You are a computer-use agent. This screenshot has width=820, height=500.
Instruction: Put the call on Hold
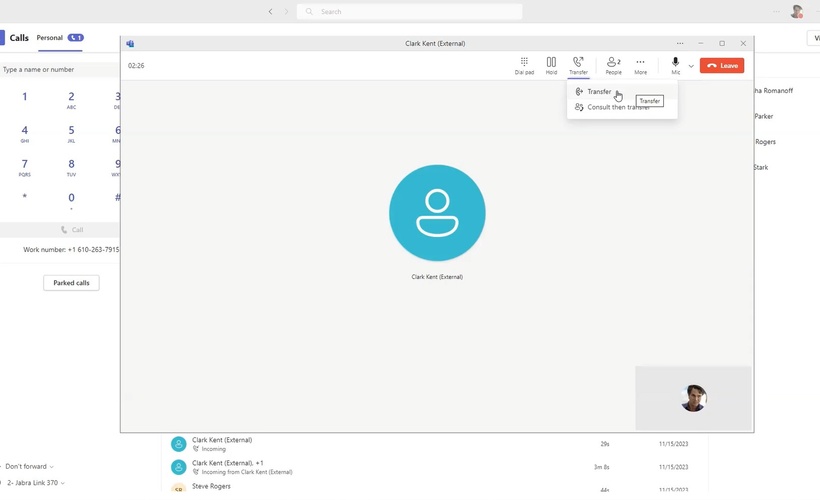(x=551, y=66)
